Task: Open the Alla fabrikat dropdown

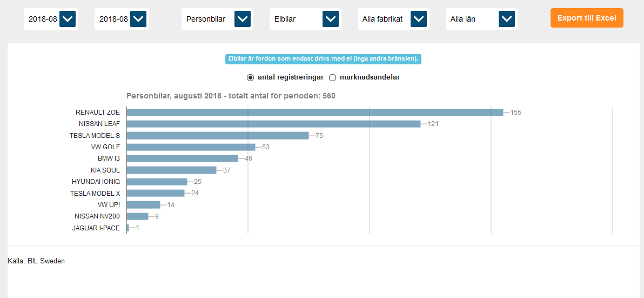Action: (x=393, y=19)
